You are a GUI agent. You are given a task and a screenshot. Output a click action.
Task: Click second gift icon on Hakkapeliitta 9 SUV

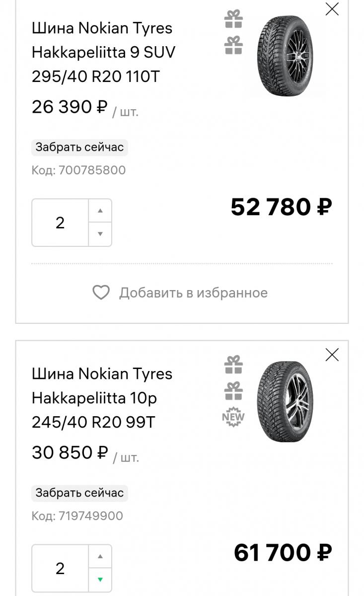[x=233, y=45]
